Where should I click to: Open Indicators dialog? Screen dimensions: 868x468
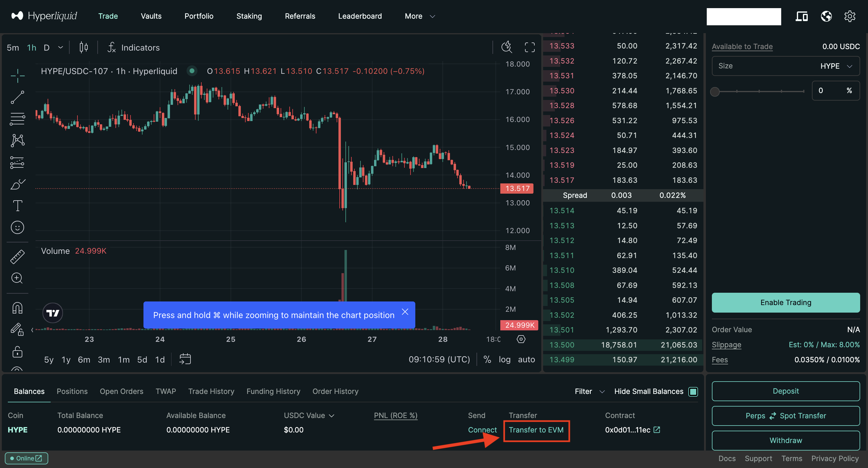pyautogui.click(x=134, y=48)
